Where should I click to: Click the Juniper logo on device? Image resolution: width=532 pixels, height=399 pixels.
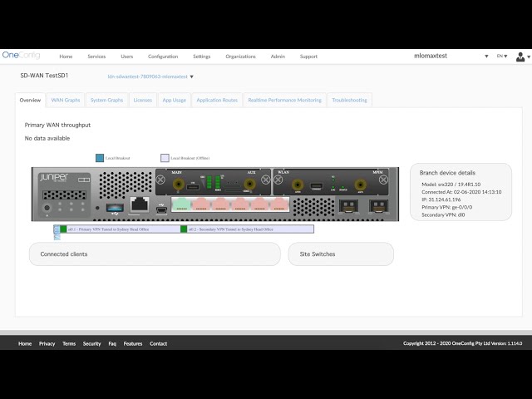pyautogui.click(x=54, y=177)
